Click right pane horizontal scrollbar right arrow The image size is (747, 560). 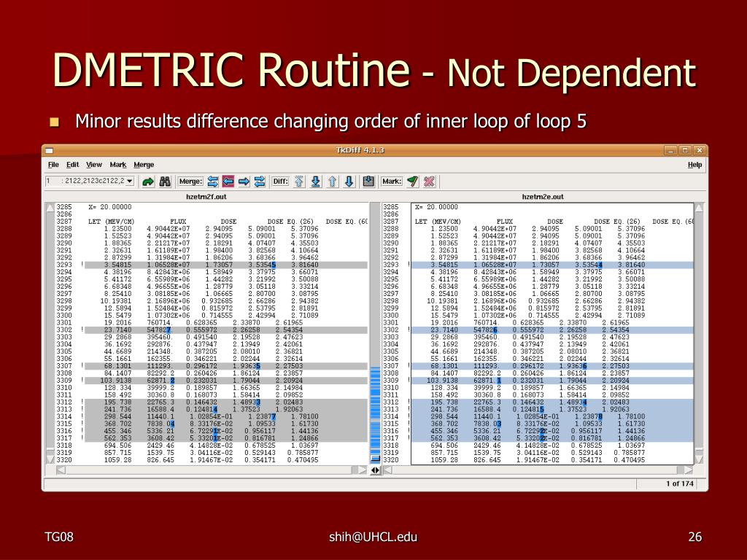[689, 470]
